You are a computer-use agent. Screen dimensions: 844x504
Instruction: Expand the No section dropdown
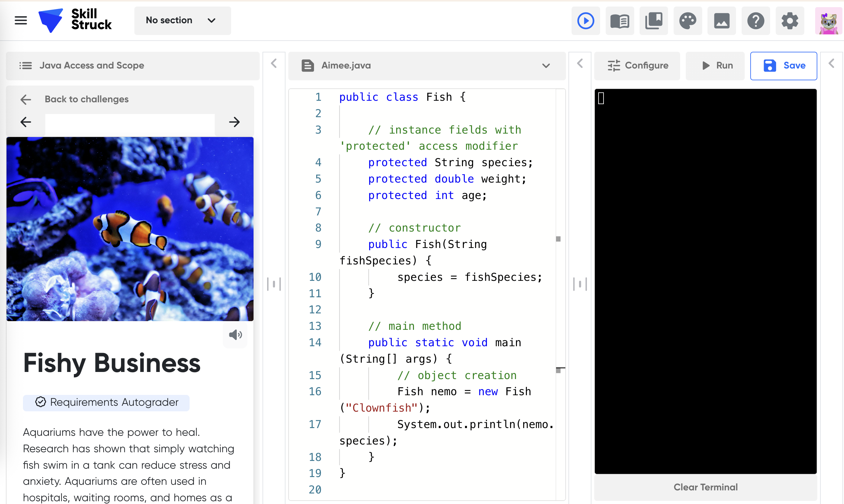tap(182, 20)
